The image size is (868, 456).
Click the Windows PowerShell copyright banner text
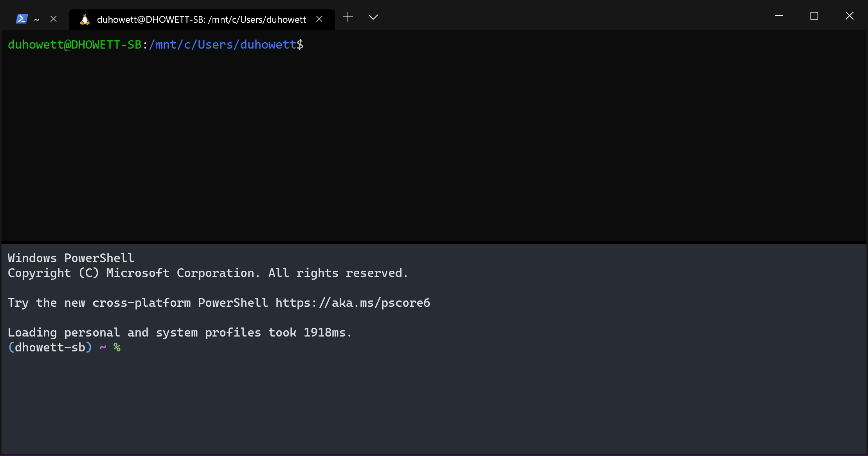click(x=207, y=273)
